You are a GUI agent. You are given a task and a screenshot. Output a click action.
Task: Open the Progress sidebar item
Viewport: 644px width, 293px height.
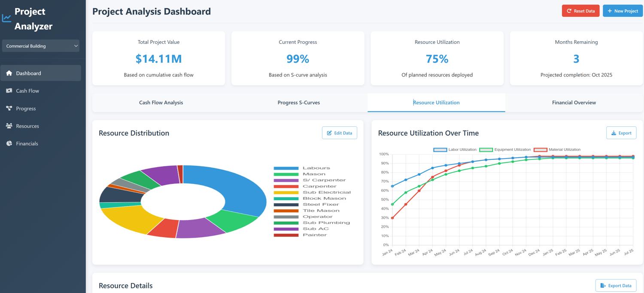[41, 108]
